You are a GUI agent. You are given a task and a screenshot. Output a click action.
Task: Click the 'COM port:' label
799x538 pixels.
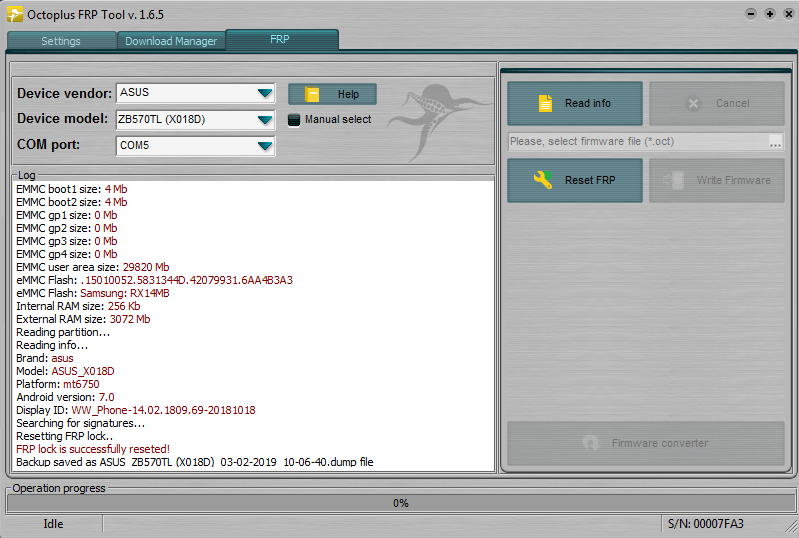[x=48, y=145]
